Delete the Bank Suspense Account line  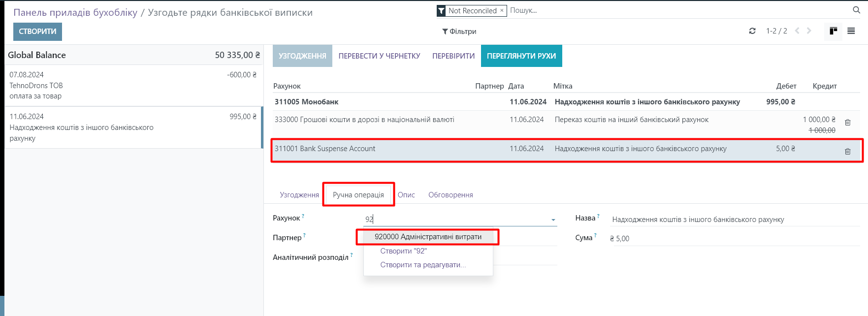pos(848,151)
